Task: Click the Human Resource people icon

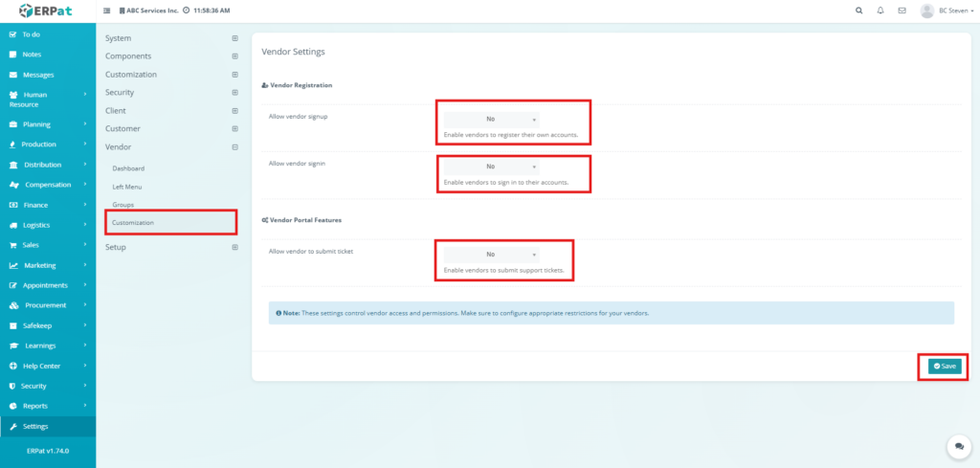Action: [x=12, y=95]
